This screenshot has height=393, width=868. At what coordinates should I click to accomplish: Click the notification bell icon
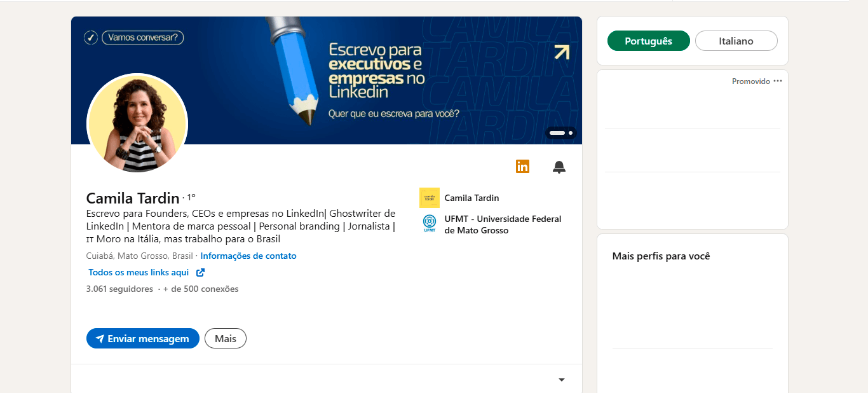coord(559,167)
